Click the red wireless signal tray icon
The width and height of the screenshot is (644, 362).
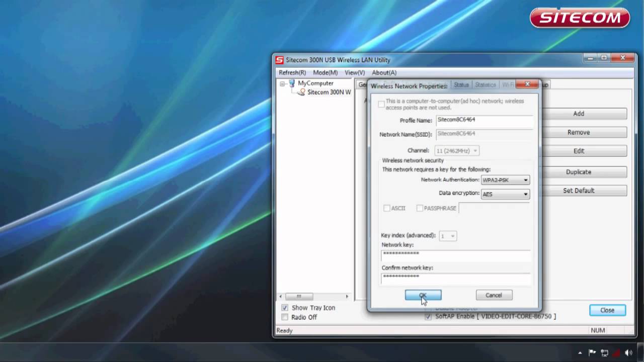[x=617, y=353]
